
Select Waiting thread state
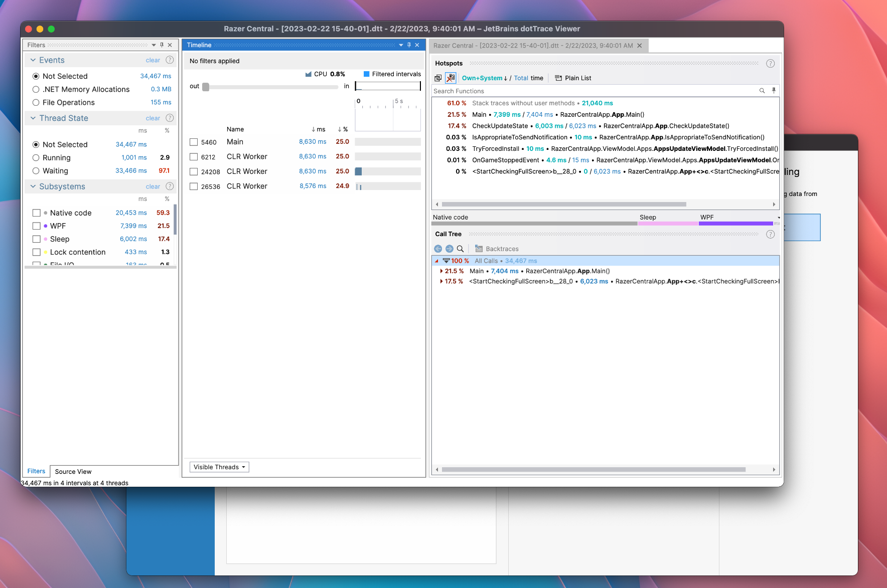[x=36, y=171]
